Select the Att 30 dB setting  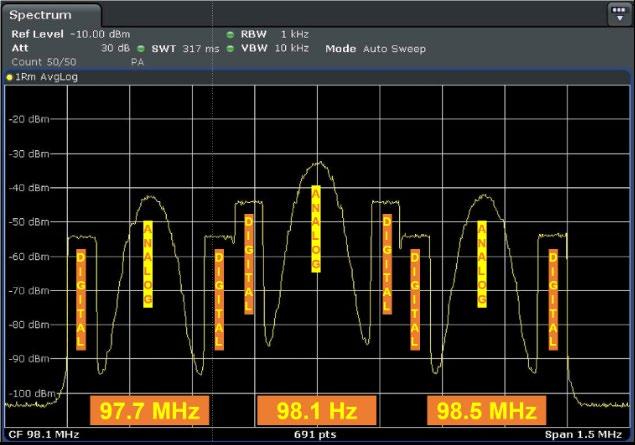[x=71, y=48]
